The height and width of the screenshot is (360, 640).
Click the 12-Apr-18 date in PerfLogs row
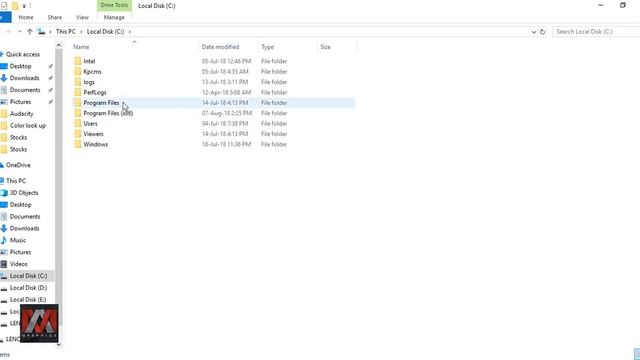(x=226, y=92)
